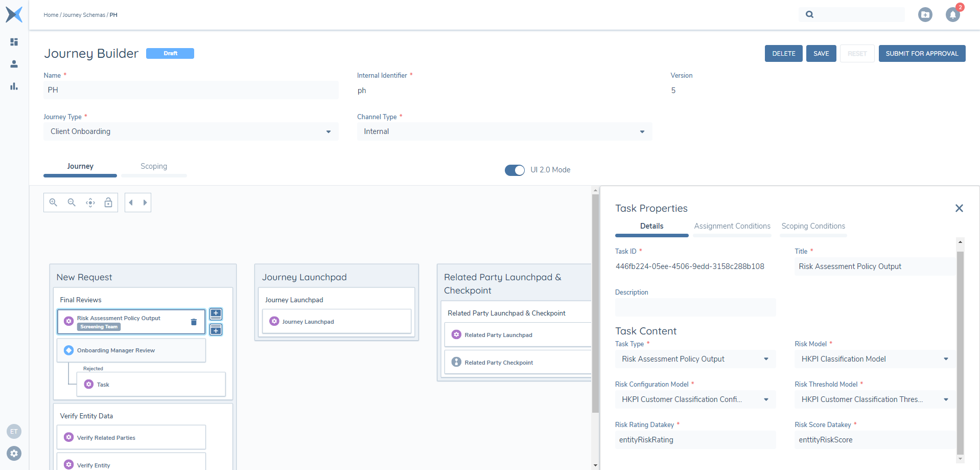This screenshot has width=980, height=470.
Task: Click Submit for Approval button
Action: [x=922, y=54]
